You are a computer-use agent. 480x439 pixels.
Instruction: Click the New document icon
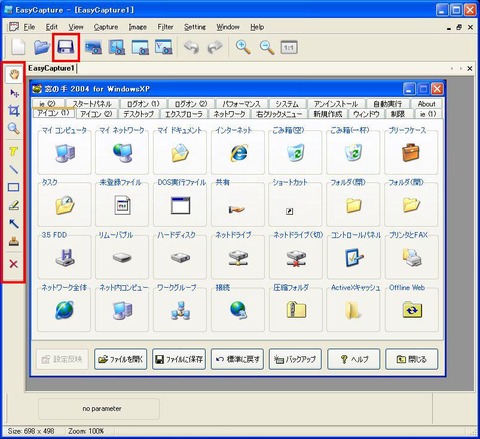pyautogui.click(x=18, y=47)
